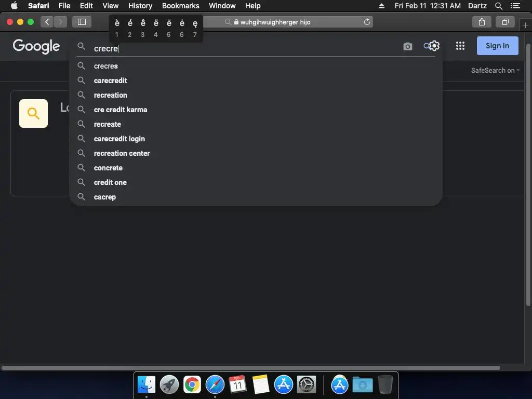This screenshot has width=532, height=399.
Task: Choose the "carecredit login" suggestion
Action: coord(256,139)
